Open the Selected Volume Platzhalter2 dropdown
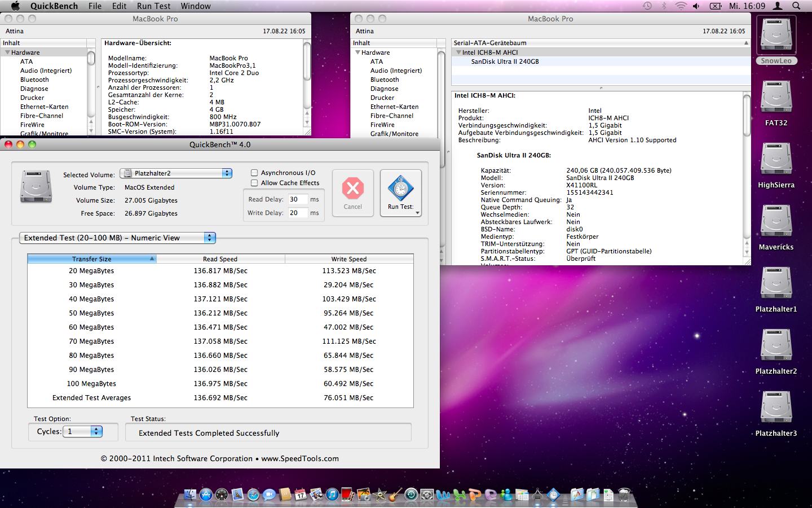The width and height of the screenshot is (812, 508). pyautogui.click(x=176, y=173)
